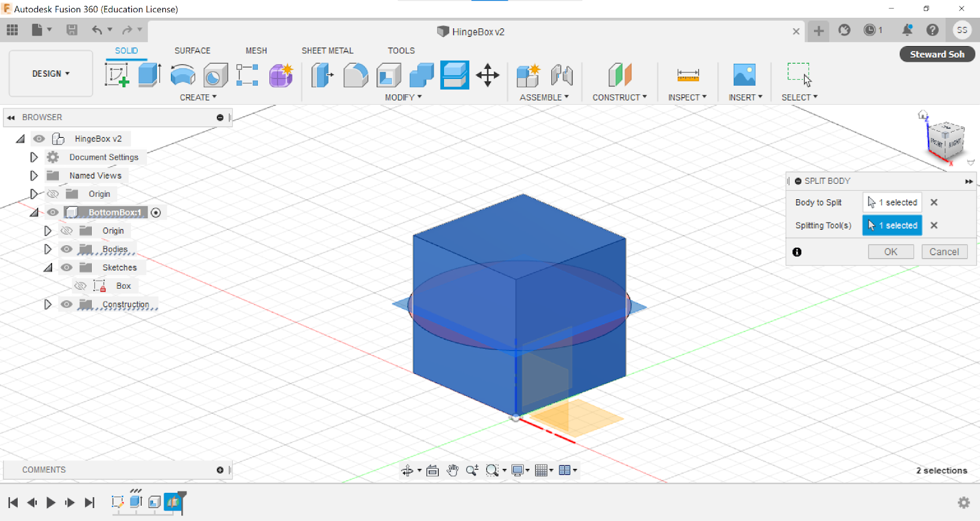Click the Save icon
This screenshot has height=521, width=980.
click(x=72, y=29)
